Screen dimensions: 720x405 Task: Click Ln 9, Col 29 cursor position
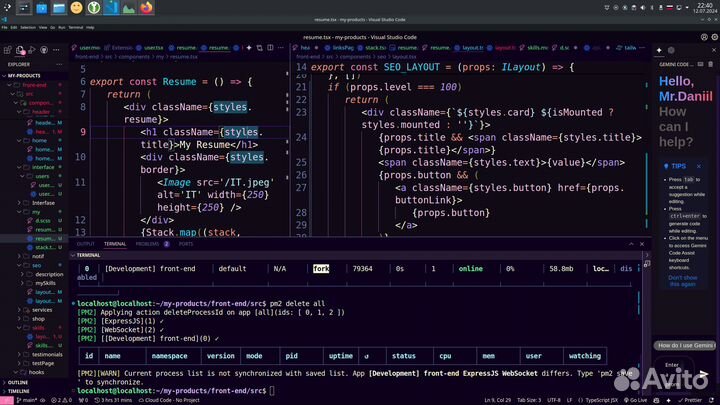pyautogui.click(x=497, y=400)
